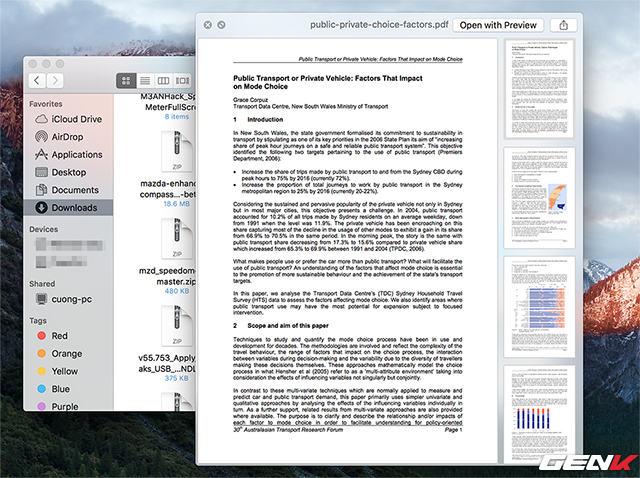Go back in the Finder window

[37, 80]
